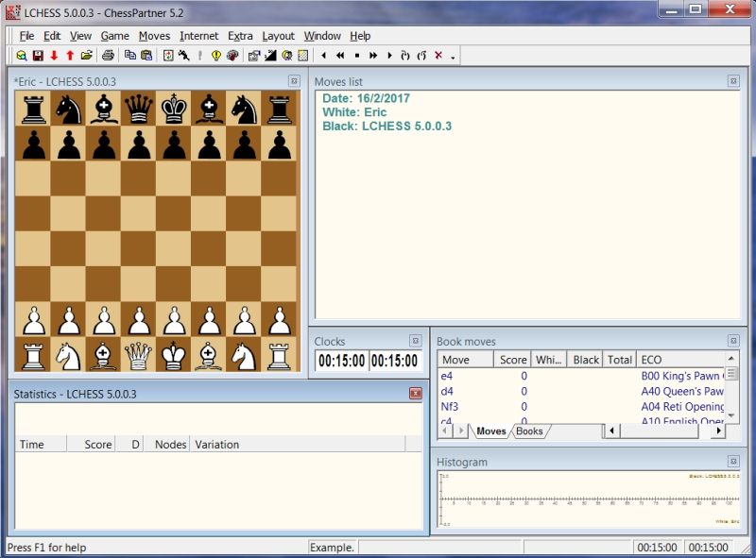Open the View menu
The width and height of the screenshot is (756, 558).
tap(80, 36)
